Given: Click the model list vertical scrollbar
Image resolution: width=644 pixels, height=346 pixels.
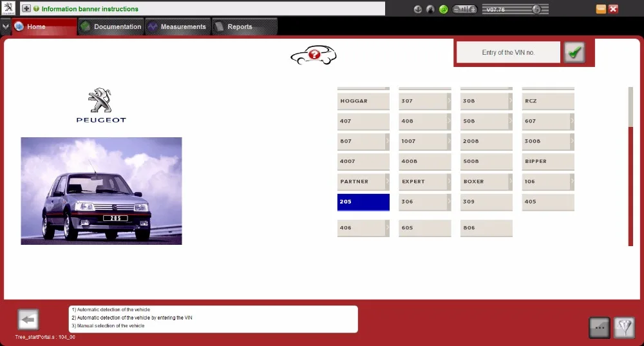Looking at the screenshot, I should [631, 166].
